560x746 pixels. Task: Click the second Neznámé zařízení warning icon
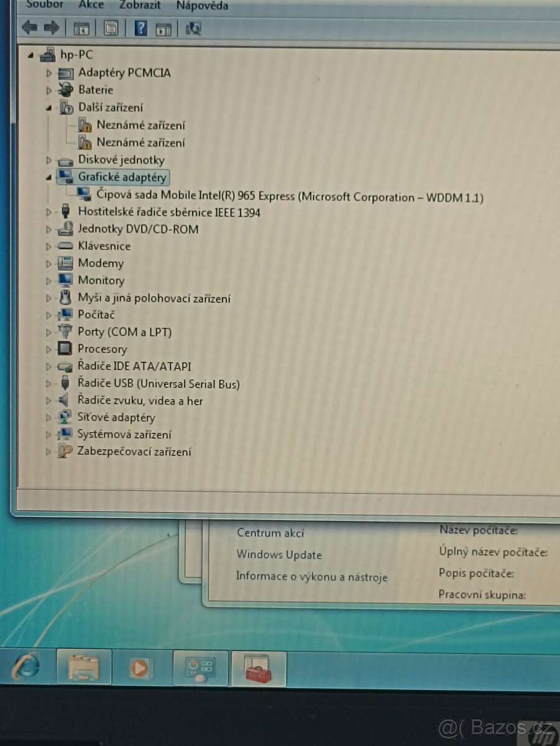tap(85, 142)
